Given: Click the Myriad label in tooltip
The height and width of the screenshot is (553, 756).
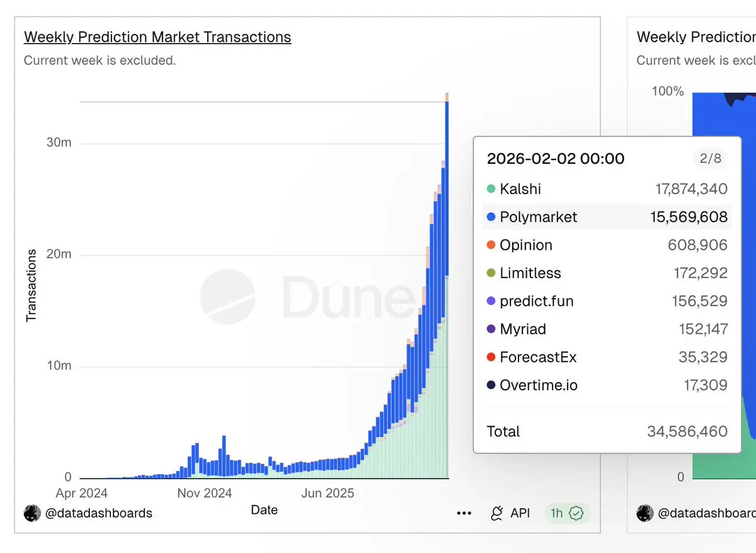Looking at the screenshot, I should point(523,329).
